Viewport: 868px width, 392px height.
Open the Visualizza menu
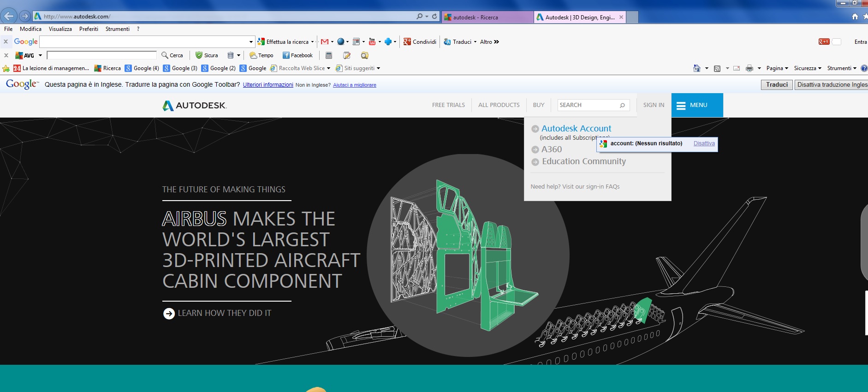tap(60, 29)
